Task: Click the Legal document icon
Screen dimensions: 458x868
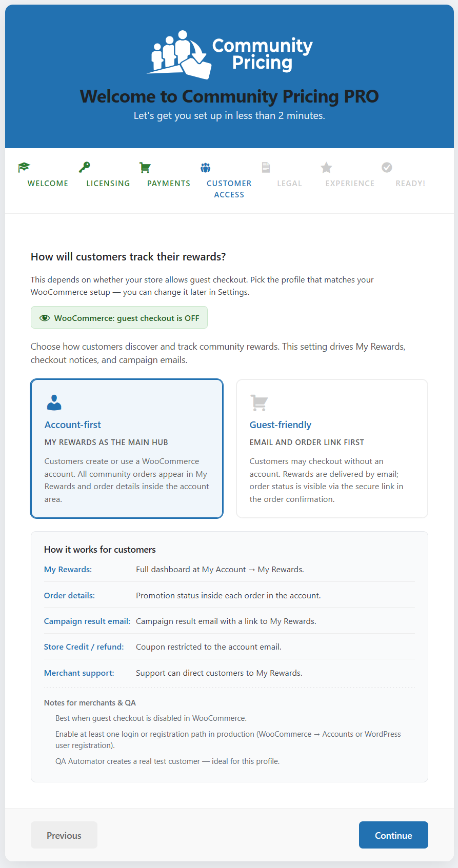Action: pyautogui.click(x=266, y=167)
